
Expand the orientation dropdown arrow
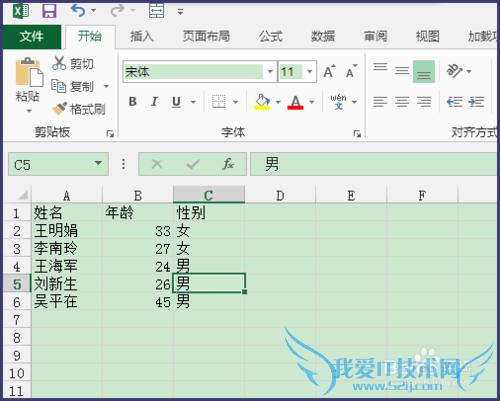(469, 71)
